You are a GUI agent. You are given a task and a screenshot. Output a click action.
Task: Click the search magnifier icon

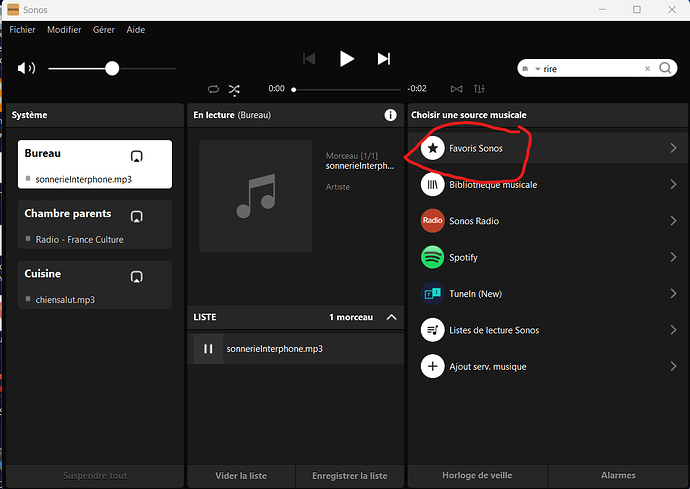(665, 68)
